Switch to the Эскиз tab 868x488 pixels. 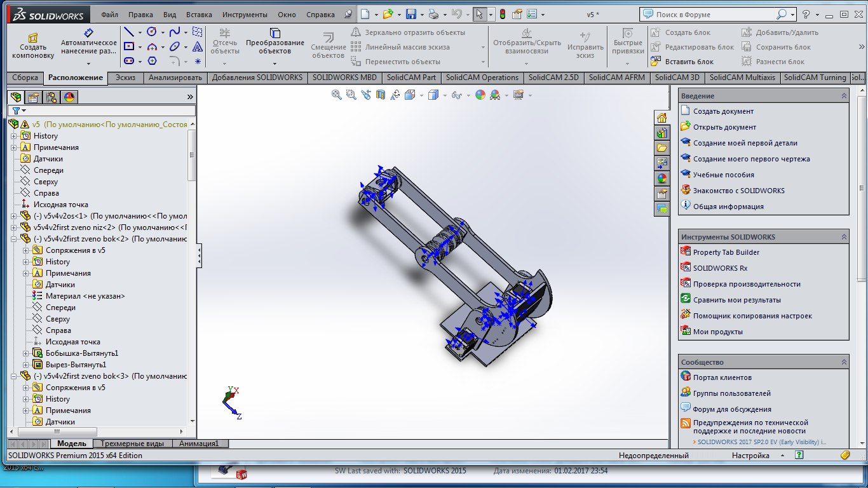coord(125,78)
